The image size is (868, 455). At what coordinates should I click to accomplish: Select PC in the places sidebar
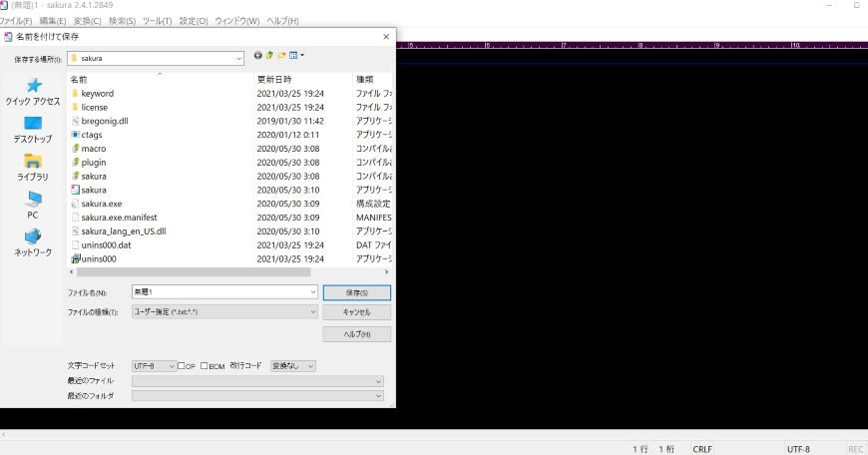33,206
